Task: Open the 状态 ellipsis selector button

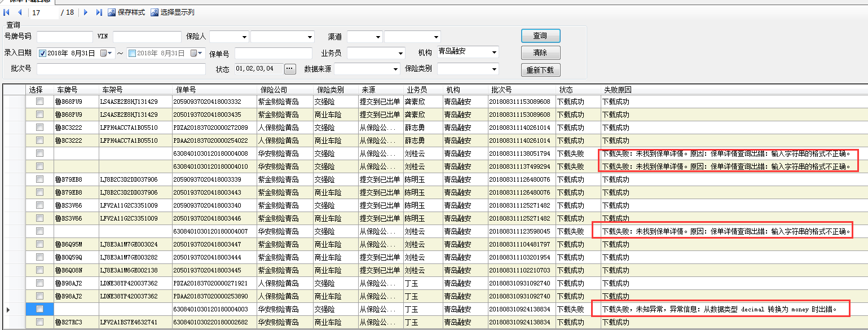Action: point(290,69)
